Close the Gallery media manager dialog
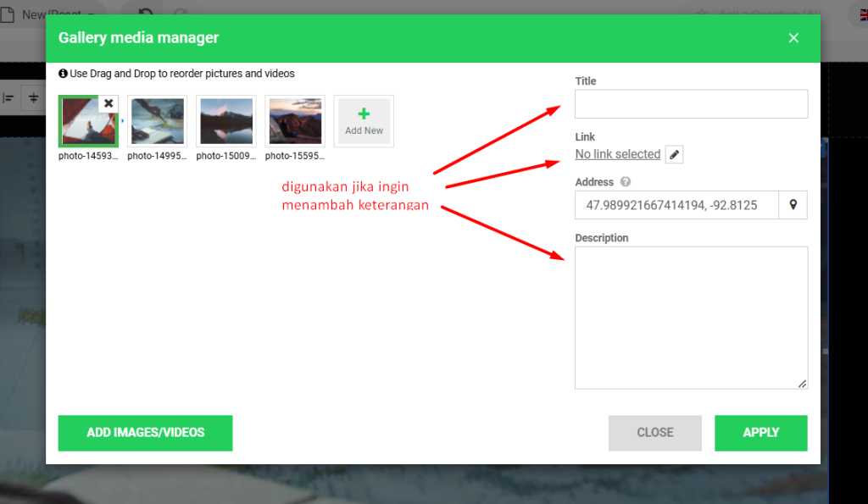 pyautogui.click(x=793, y=38)
